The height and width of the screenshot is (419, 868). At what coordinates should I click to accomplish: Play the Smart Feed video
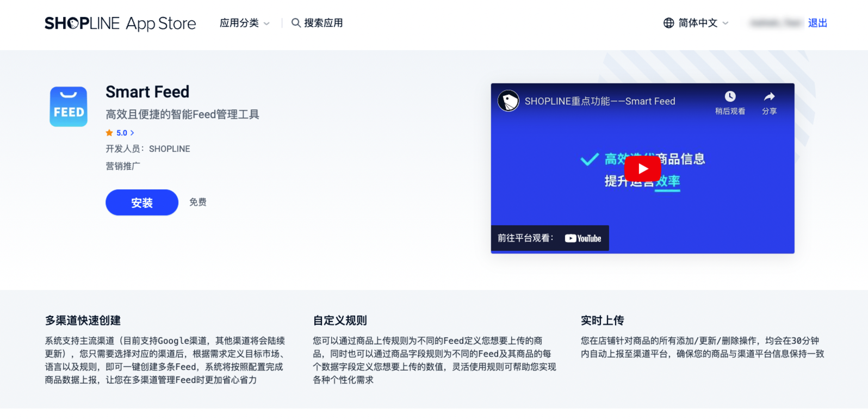pos(642,169)
